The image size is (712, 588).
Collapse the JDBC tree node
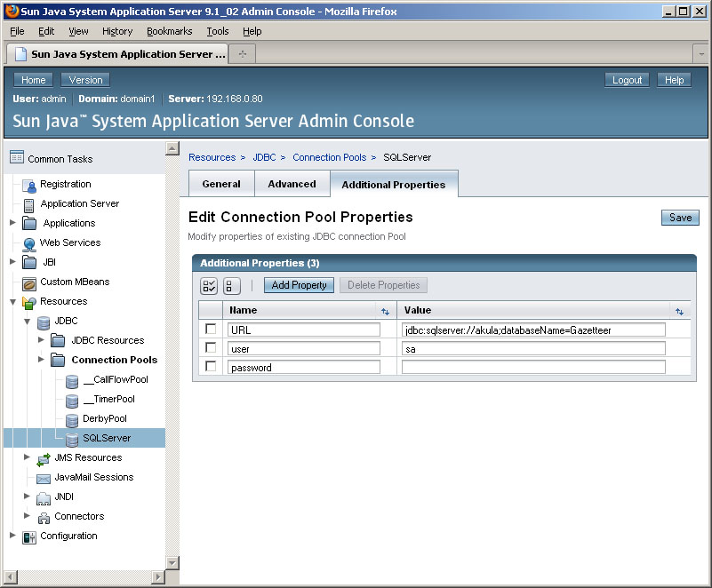click(27, 322)
